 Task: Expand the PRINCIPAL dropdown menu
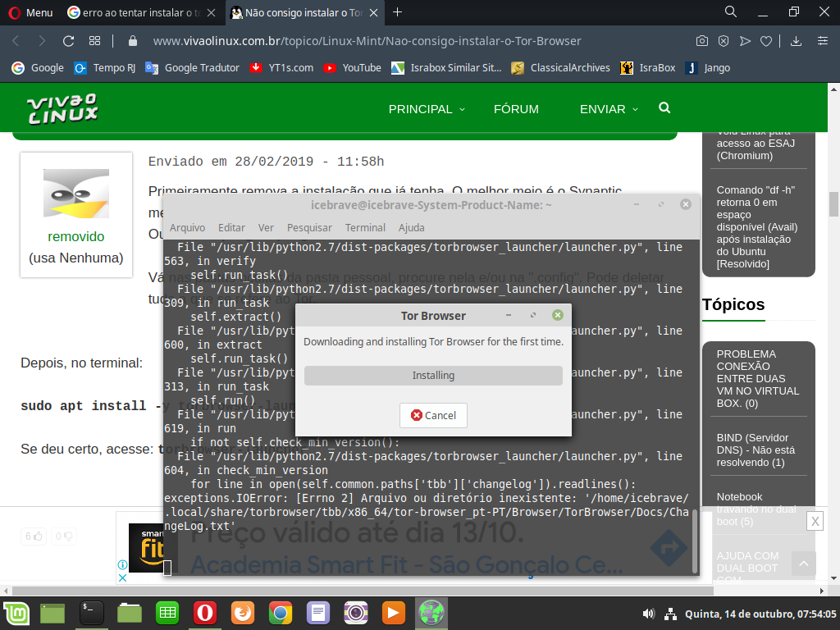click(x=427, y=109)
